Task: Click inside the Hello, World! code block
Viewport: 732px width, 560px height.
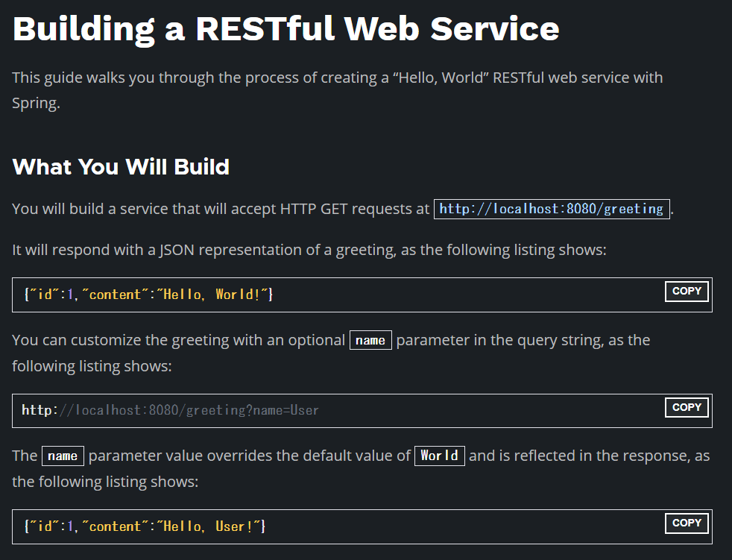Action: [x=447, y=295]
